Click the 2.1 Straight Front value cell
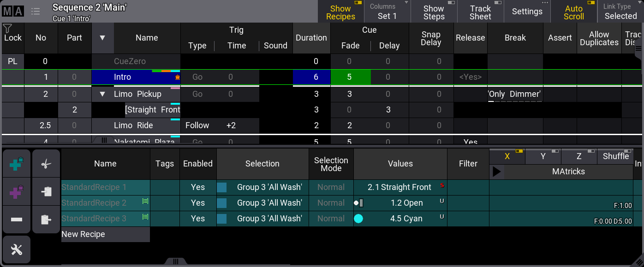644x267 pixels. tap(400, 187)
